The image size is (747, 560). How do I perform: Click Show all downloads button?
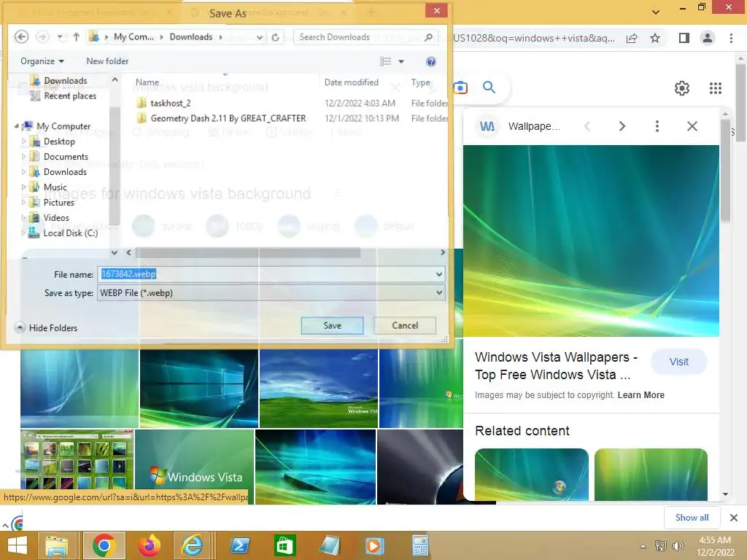(x=692, y=518)
